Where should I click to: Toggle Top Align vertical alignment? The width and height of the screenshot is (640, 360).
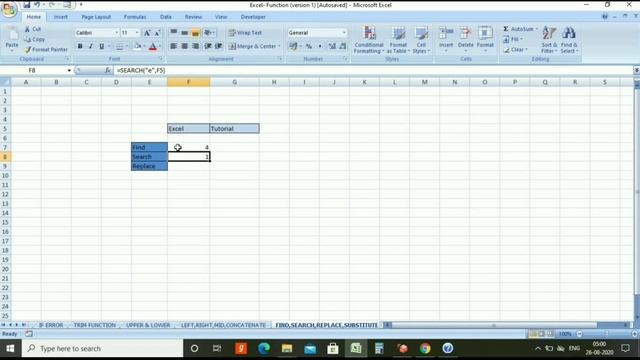tap(173, 33)
